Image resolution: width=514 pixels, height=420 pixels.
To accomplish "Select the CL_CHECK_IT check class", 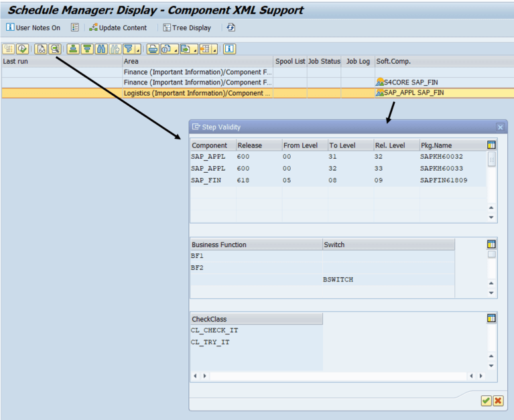I will point(257,330).
